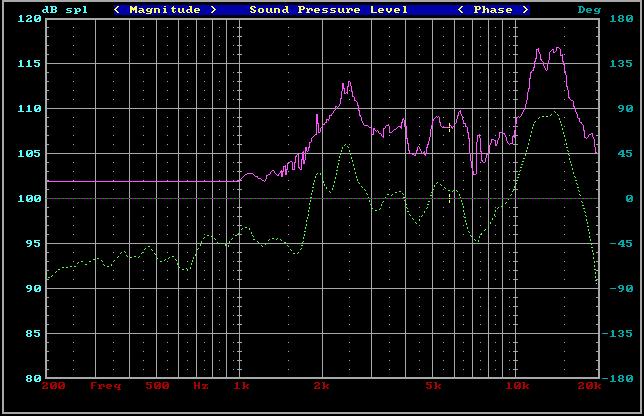The image size is (644, 416).
Task: Click the left arrow before Magnitude
Action: point(117,9)
